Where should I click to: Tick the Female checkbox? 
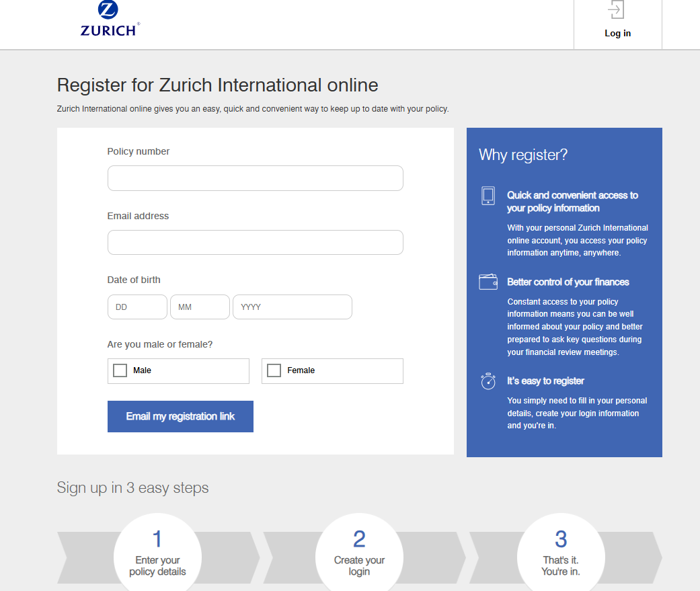point(274,370)
